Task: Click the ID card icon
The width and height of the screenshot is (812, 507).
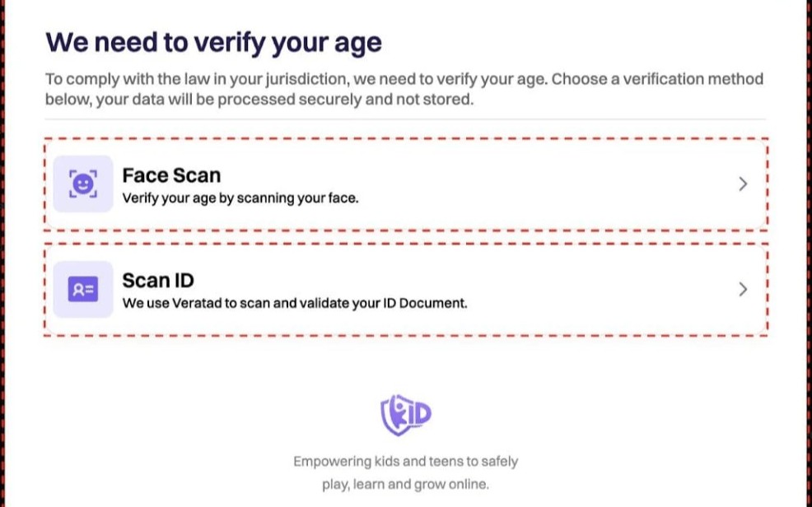Action: coord(82,290)
